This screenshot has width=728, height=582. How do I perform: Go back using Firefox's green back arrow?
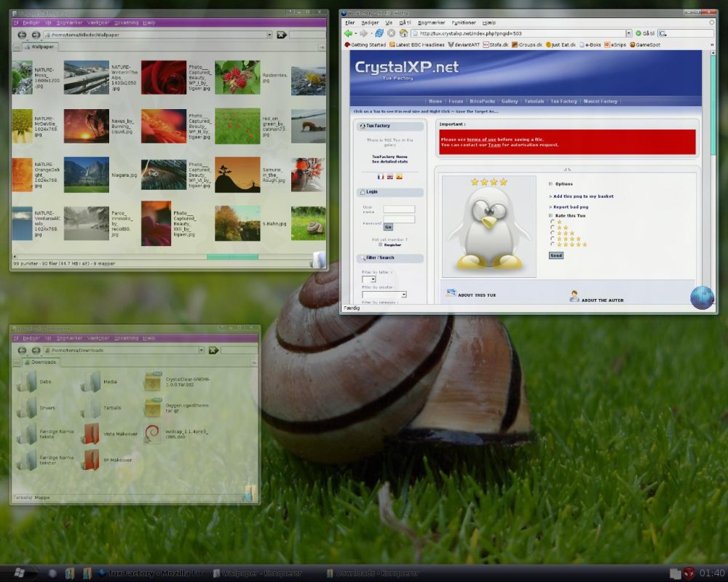(348, 33)
